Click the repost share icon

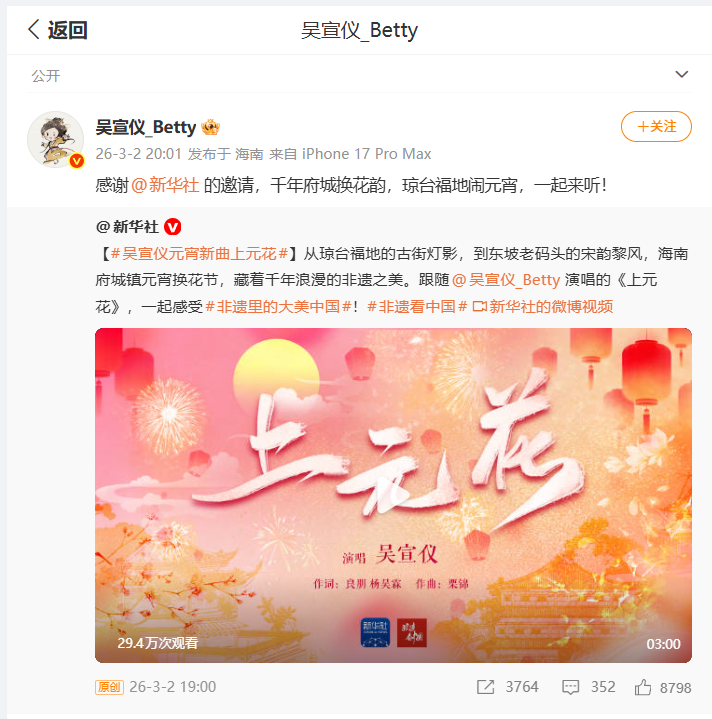click(486, 687)
